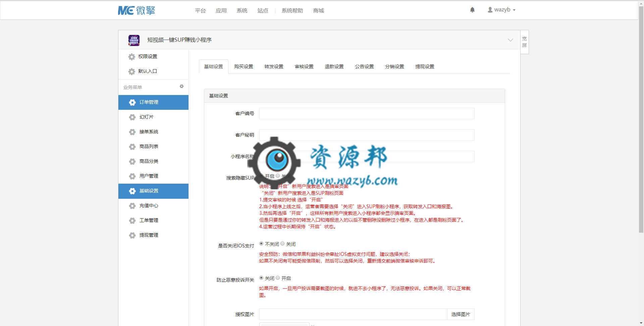Click the gear icon next to 用户管理
The width and height of the screenshot is (644, 326).
click(132, 176)
